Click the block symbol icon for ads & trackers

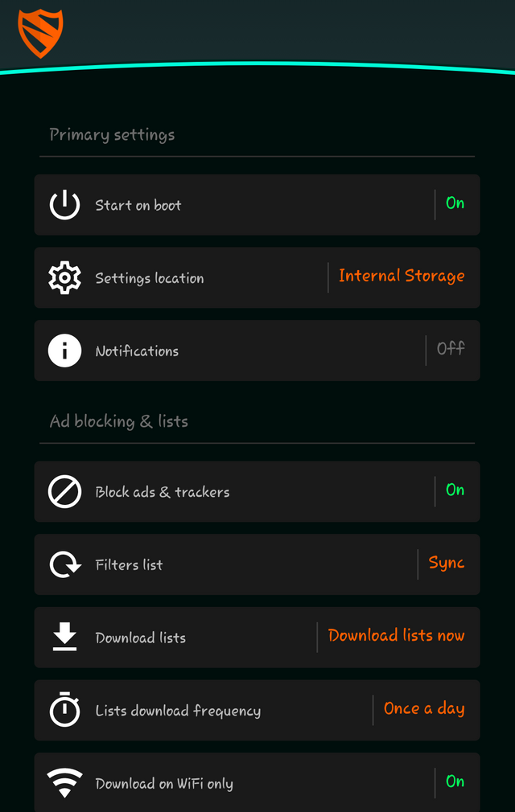tap(64, 491)
